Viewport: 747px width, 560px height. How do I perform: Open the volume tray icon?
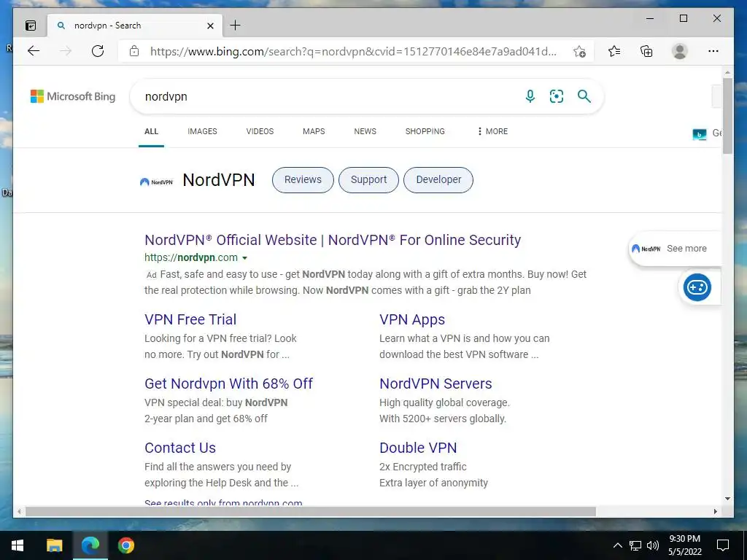[x=653, y=545]
